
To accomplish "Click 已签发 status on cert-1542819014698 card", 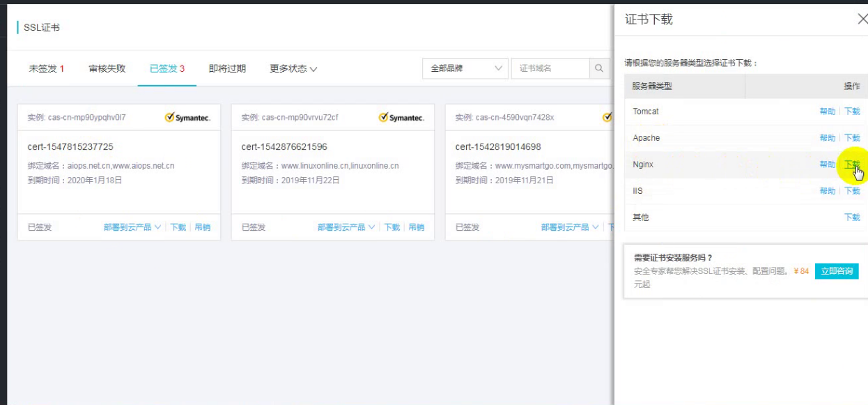I will (x=467, y=227).
